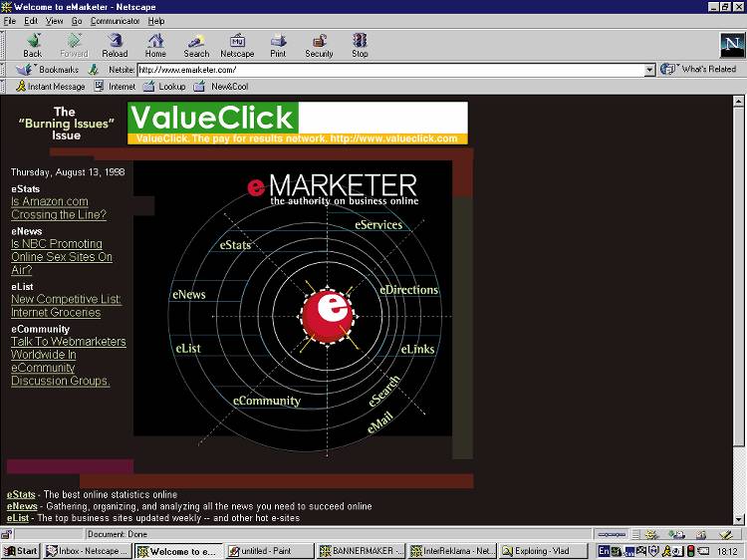The height and width of the screenshot is (560, 747).
Task: Click inside the Netsite URL field
Action: [x=390, y=70]
